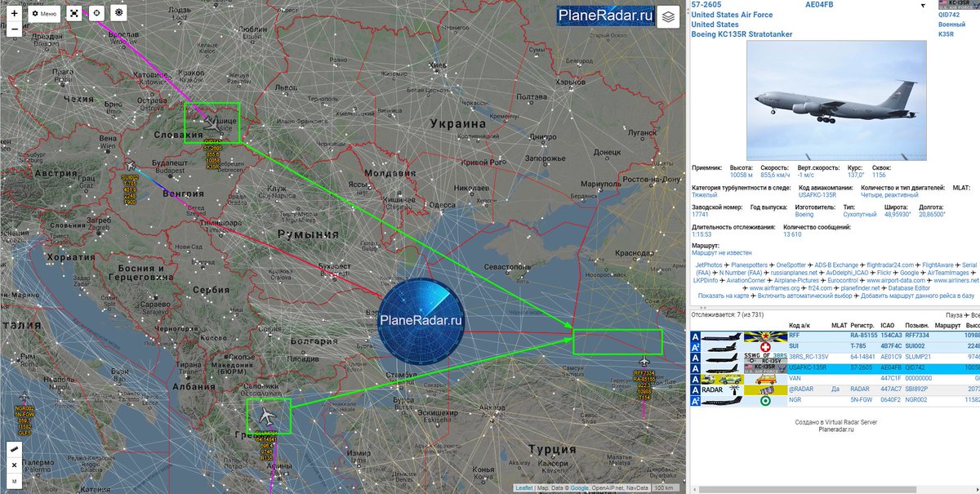Select the @RADAR SBI892P row

835,389
